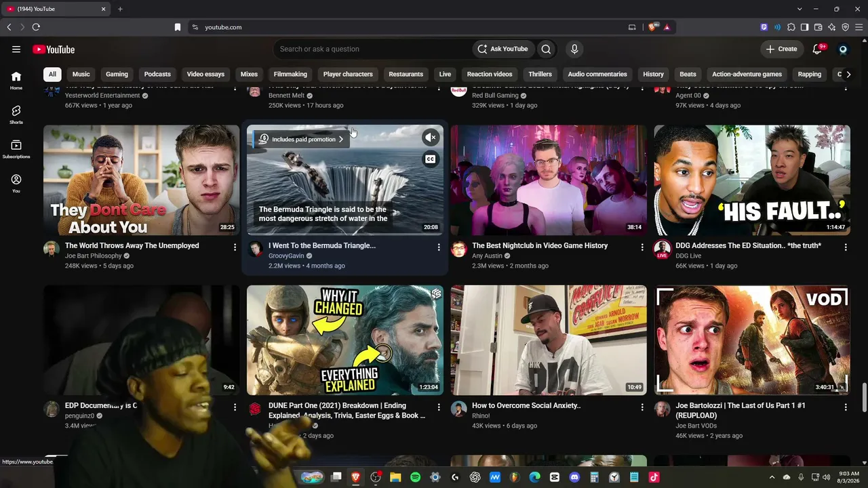Click the browser address bar URL

coord(223,27)
